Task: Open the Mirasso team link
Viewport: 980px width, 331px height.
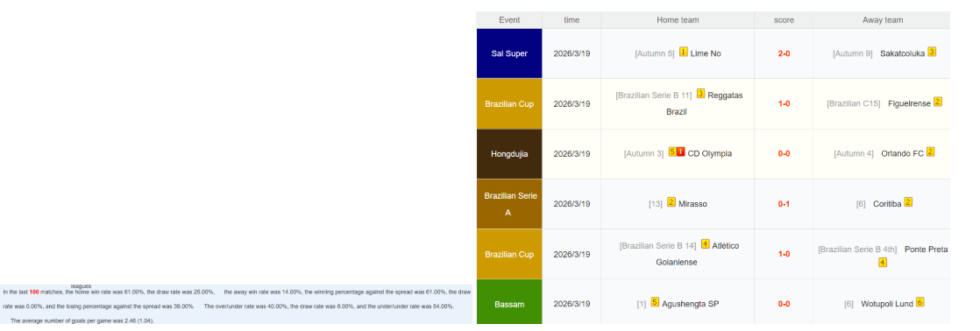Action: (693, 204)
